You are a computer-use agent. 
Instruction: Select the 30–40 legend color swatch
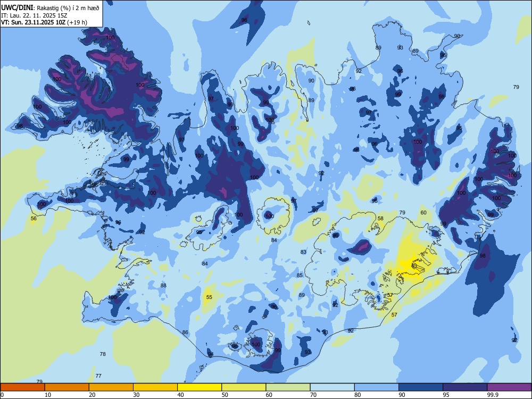point(155,387)
